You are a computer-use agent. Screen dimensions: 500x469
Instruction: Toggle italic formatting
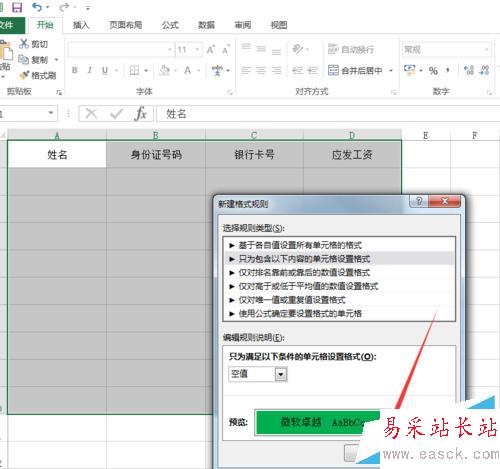coord(90,70)
